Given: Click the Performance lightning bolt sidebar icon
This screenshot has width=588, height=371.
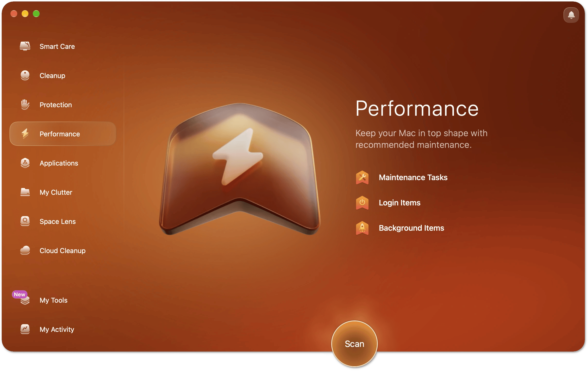Looking at the screenshot, I should point(25,134).
